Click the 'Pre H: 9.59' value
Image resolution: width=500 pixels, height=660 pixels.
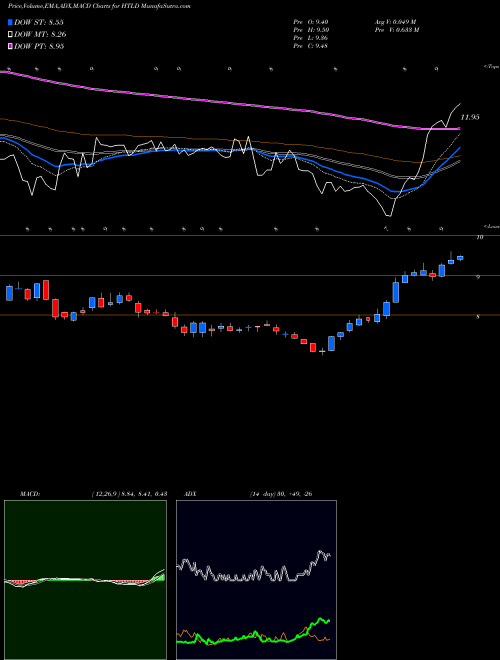coord(311,30)
